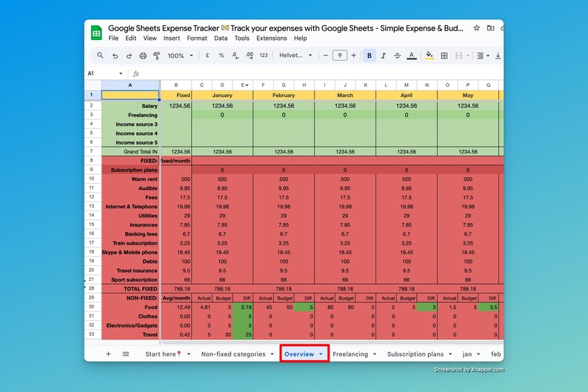Open the Helvetica font dropdown
Image resolution: width=588 pixels, height=392 pixels.
click(x=295, y=56)
